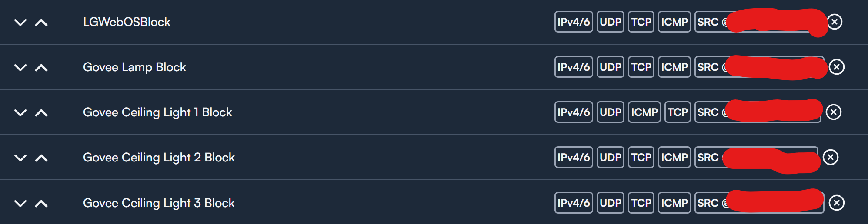Click the IPv4/6 tag on LGWebOSBlock

pos(574,22)
